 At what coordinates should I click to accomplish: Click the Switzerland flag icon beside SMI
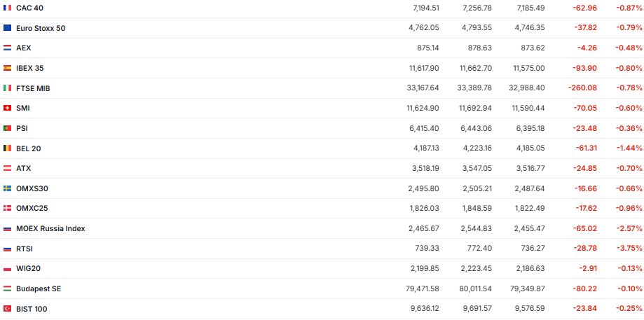(7, 108)
